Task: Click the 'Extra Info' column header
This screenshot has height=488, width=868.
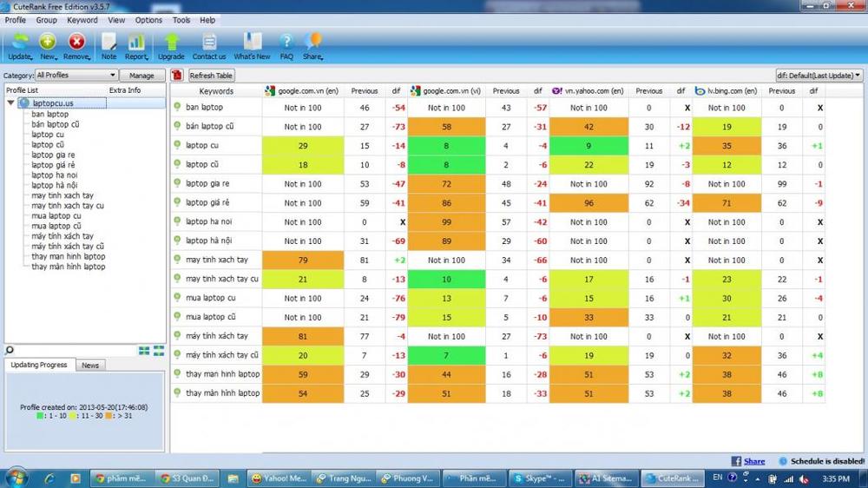Action: point(124,89)
